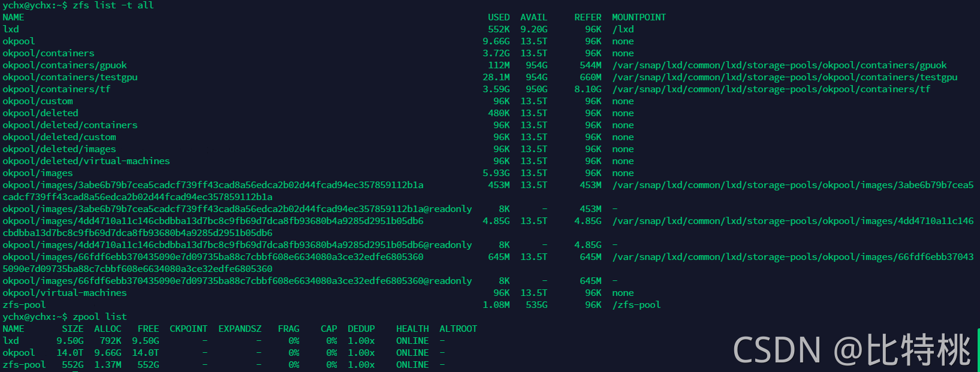Screen dimensions: 980x372
Task: Select dataset name okpool/virtual-machines
Action: tap(65, 293)
